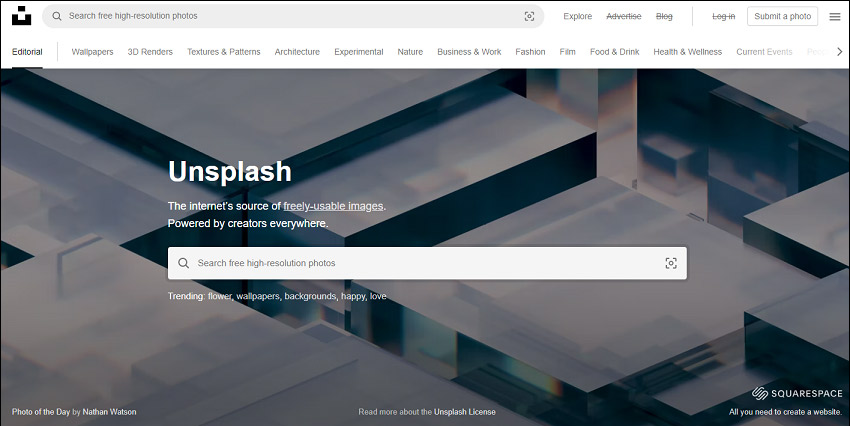Viewport: 850px width, 426px height.
Task: Click the Advertise link
Action: [x=623, y=16]
